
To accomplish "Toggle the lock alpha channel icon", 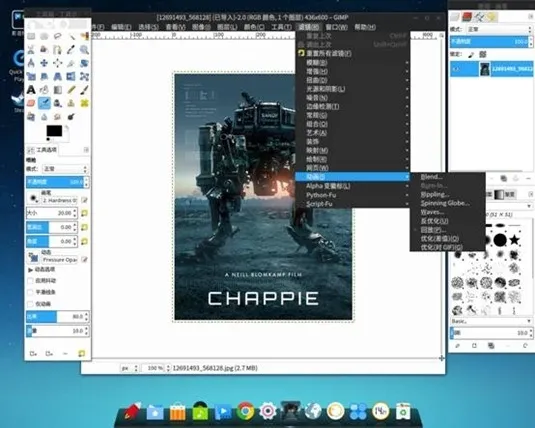I will (x=483, y=55).
